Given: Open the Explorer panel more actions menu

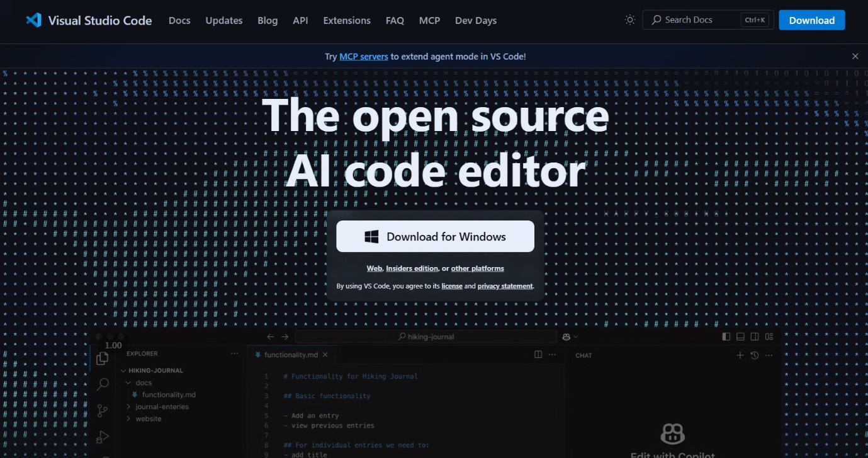Looking at the screenshot, I should coord(234,354).
